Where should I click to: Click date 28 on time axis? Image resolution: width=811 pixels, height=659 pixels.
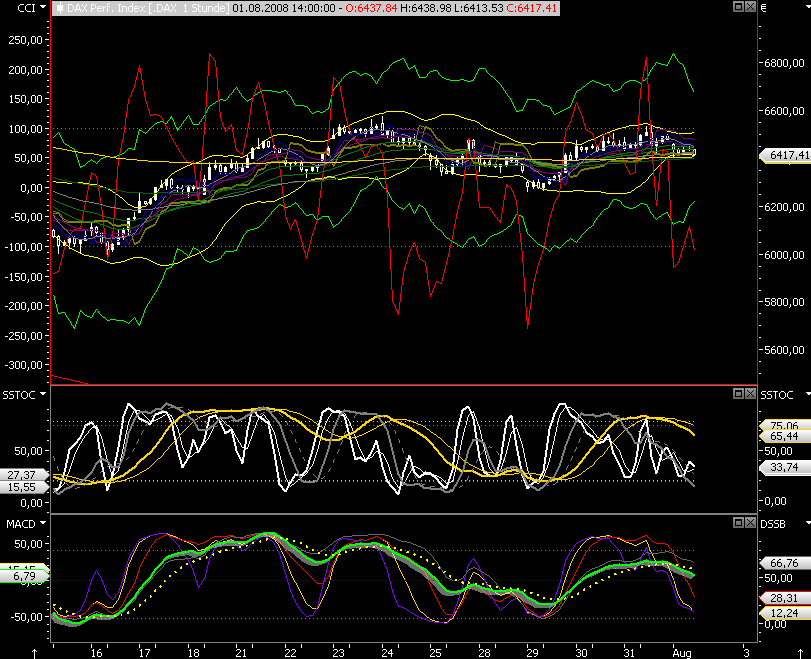coord(485,653)
